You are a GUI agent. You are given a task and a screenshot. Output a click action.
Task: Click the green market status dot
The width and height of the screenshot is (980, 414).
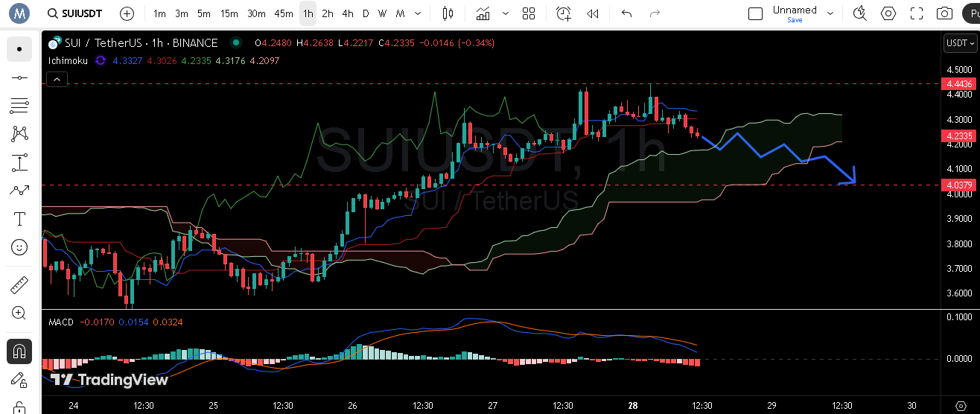pos(236,43)
